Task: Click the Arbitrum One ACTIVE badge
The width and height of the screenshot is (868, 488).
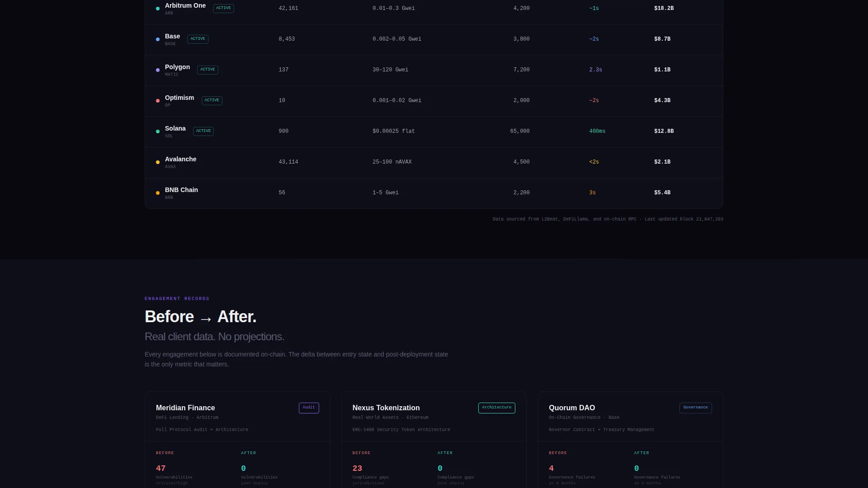Action: [x=223, y=8]
